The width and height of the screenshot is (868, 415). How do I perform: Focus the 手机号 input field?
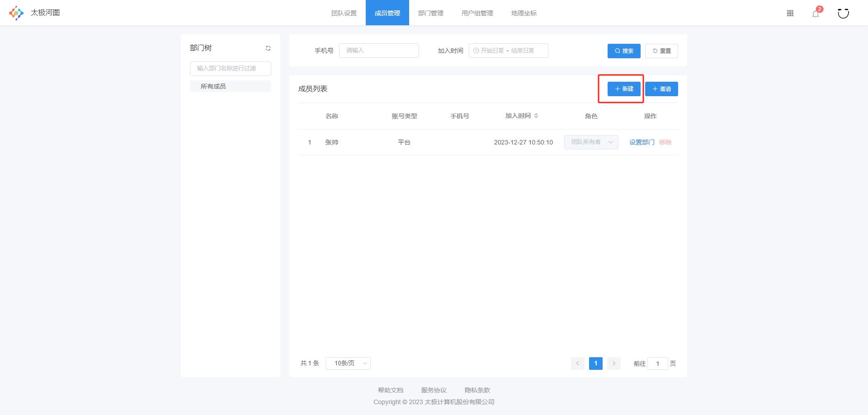pyautogui.click(x=379, y=51)
